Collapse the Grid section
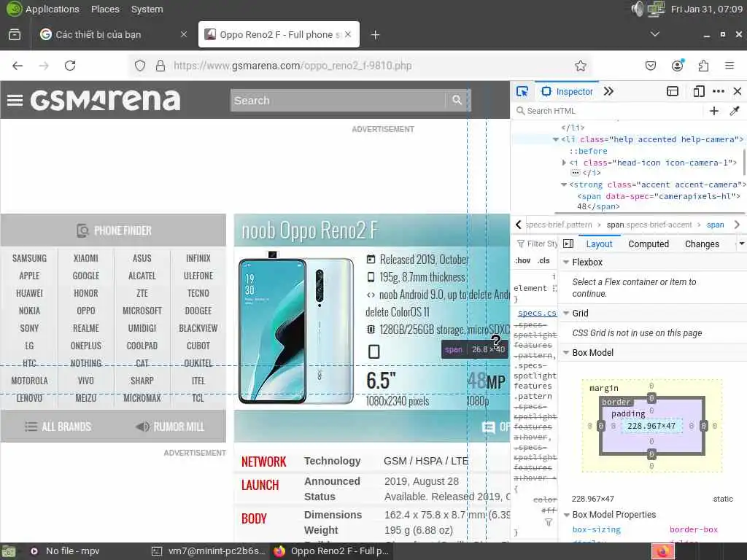Viewport: 747px width, 560px height. 566,314
